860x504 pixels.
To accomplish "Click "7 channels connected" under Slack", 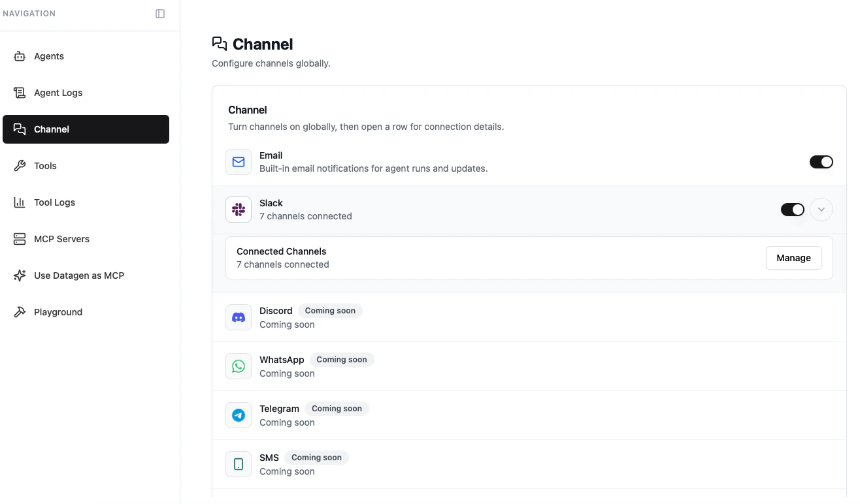I will click(x=306, y=216).
